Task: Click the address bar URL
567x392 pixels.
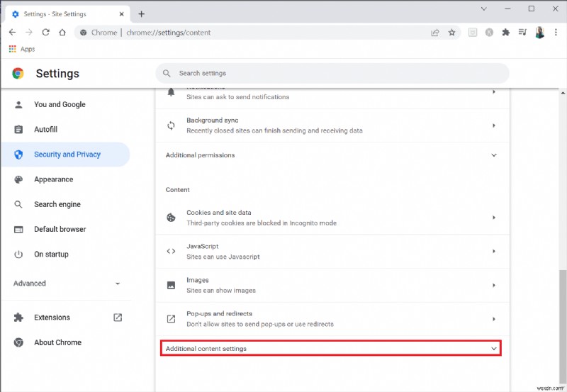Action: coord(168,33)
